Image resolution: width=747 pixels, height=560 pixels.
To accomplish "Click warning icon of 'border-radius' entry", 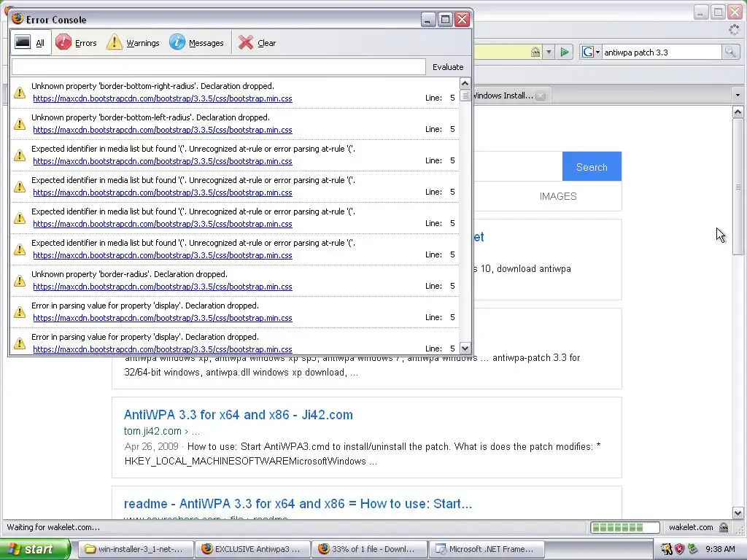I will [x=20, y=281].
